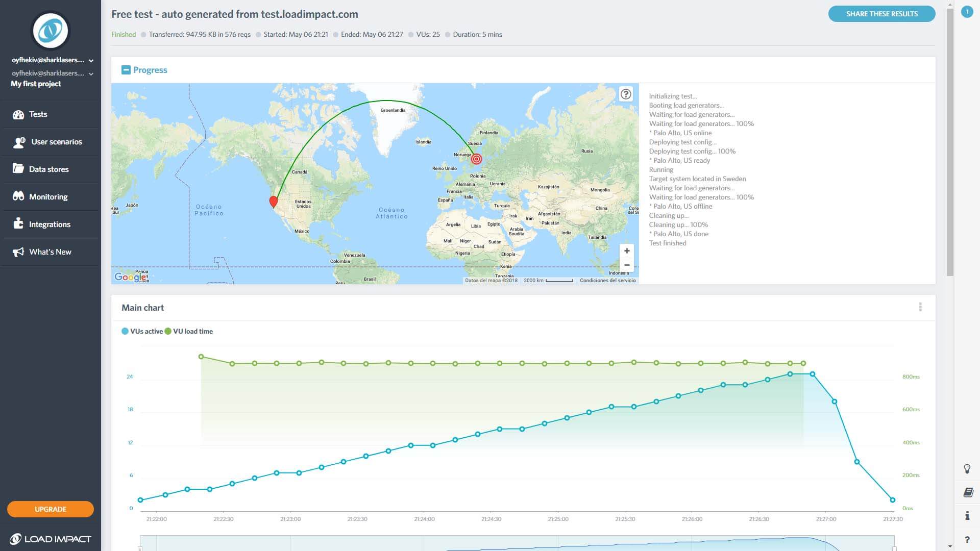
Task: Toggle the VUs active legend indicator
Action: tap(125, 331)
